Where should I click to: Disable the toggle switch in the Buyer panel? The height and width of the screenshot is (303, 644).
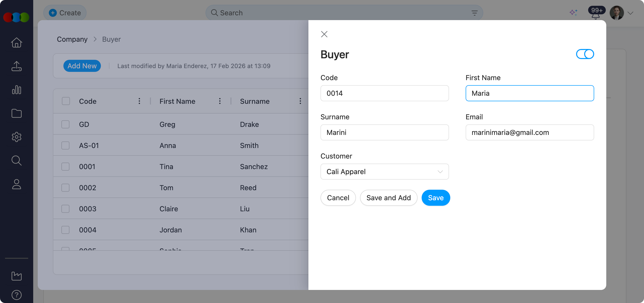(x=585, y=54)
